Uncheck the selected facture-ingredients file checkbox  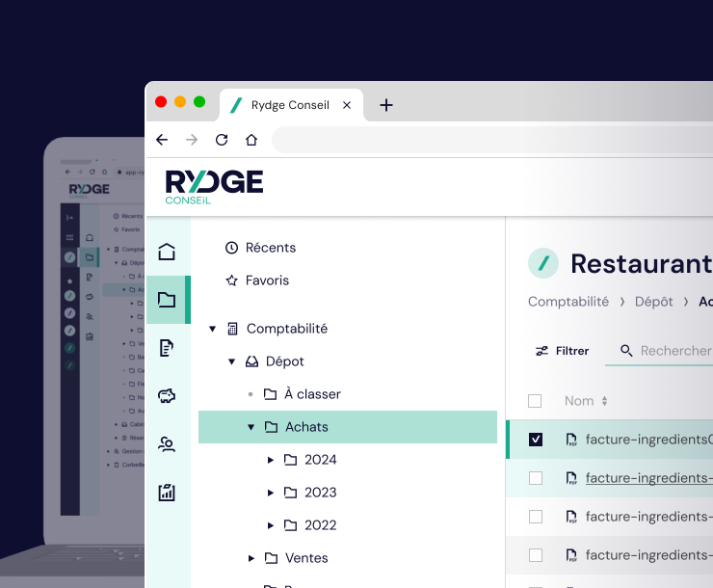tap(536, 440)
